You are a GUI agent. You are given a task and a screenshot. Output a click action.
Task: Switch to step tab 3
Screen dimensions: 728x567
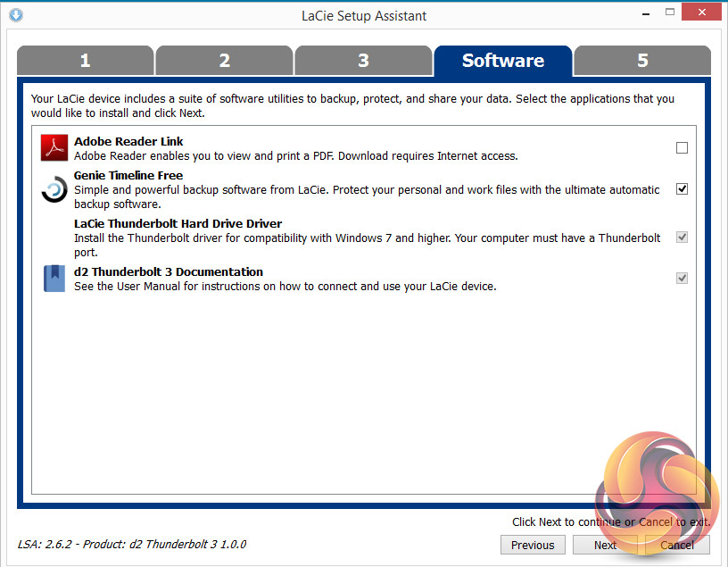pos(363,61)
